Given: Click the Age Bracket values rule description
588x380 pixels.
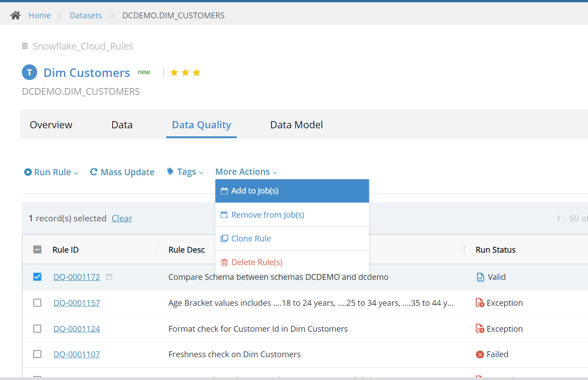Looking at the screenshot, I should (x=311, y=303).
